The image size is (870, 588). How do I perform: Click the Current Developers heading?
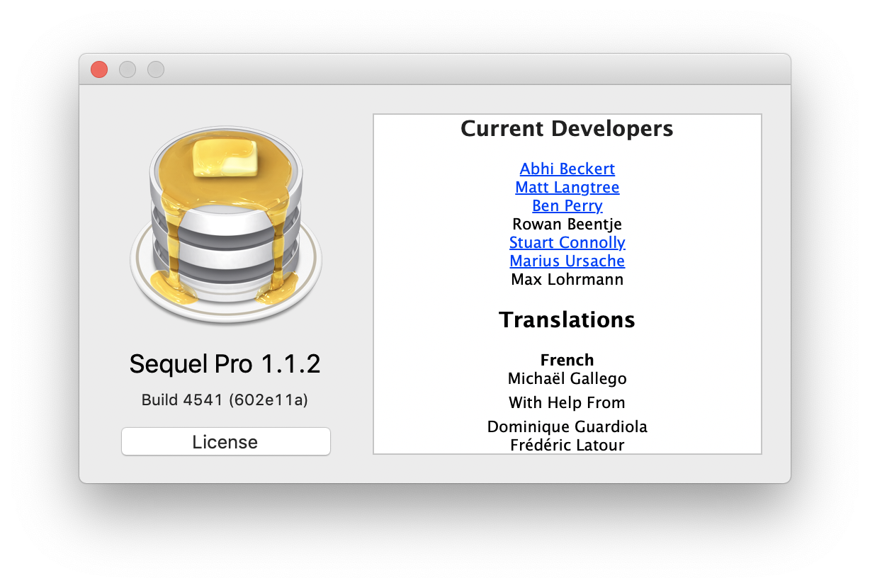[x=567, y=129]
